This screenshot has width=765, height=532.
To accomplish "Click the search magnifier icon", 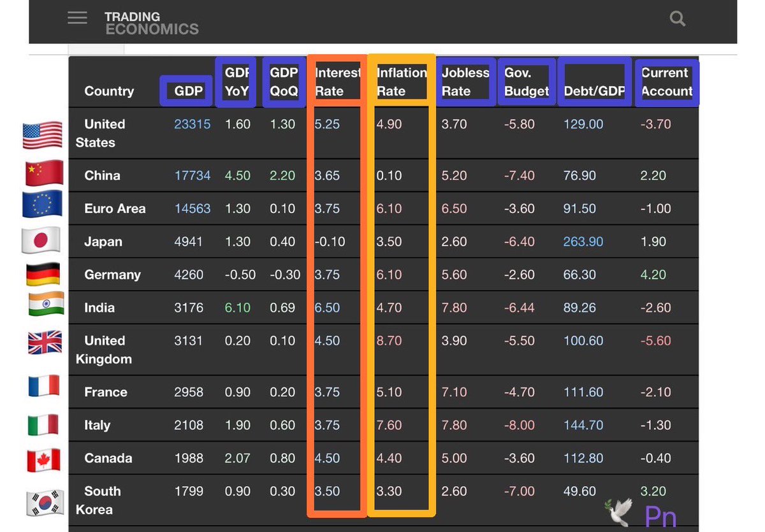I will (x=677, y=18).
